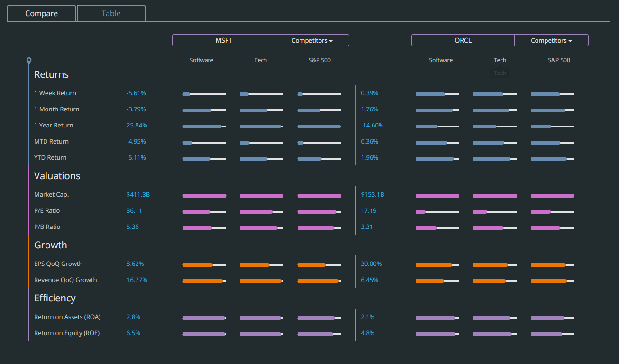Click the P/E Ratio row label
This screenshot has height=364, width=619.
click(x=47, y=211)
